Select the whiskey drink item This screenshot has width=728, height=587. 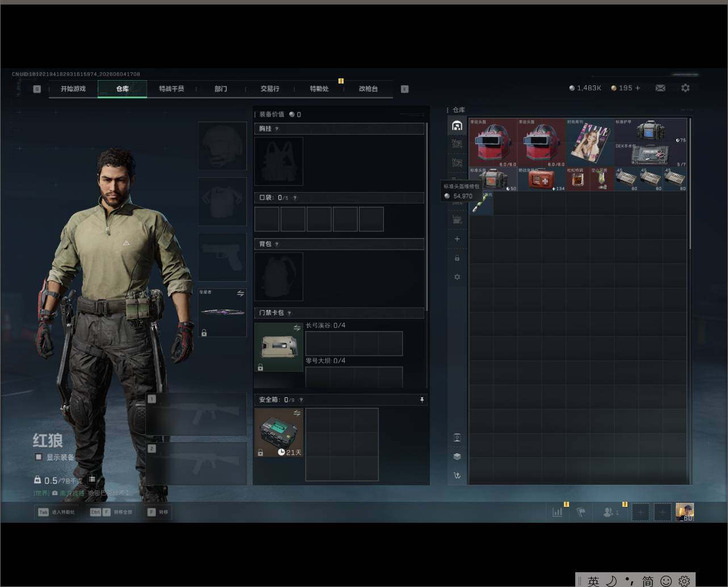578,179
